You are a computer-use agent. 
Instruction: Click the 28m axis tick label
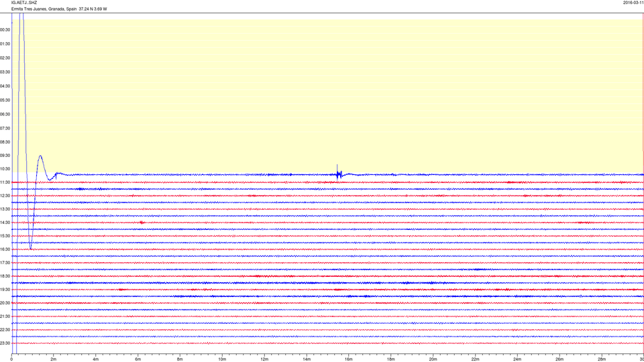[x=602, y=359]
